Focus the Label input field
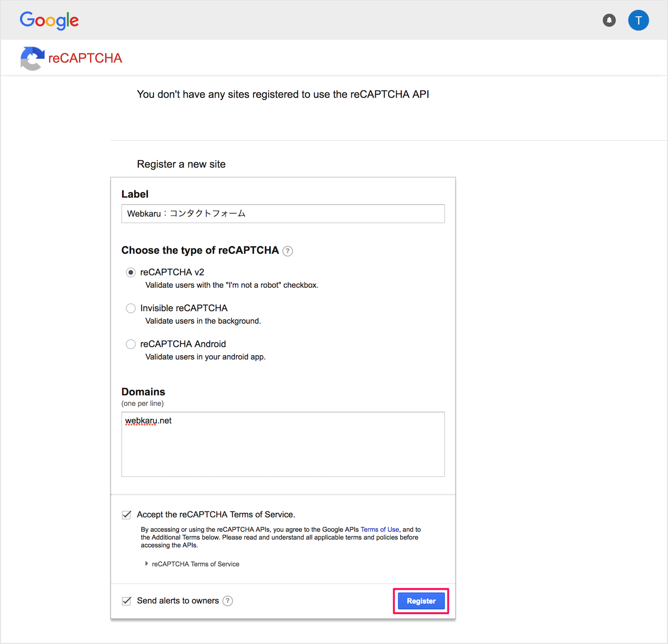This screenshot has height=644, width=668. coord(283,213)
